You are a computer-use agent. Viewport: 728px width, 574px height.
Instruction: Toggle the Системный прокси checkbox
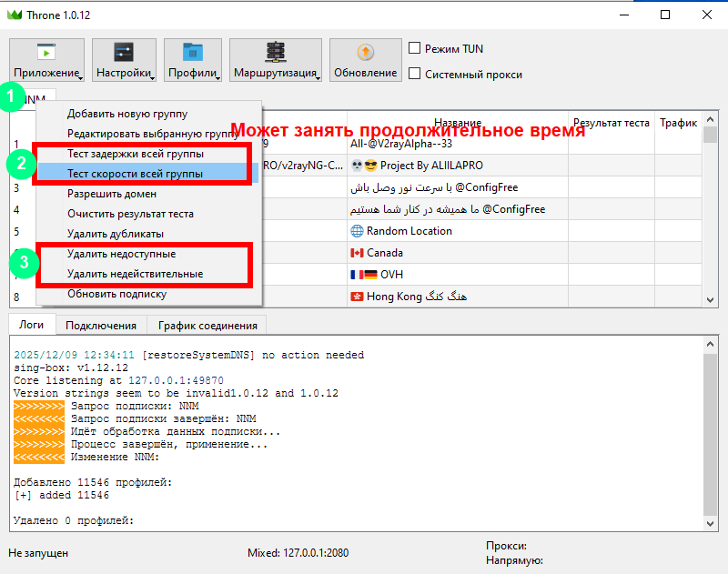click(415, 75)
